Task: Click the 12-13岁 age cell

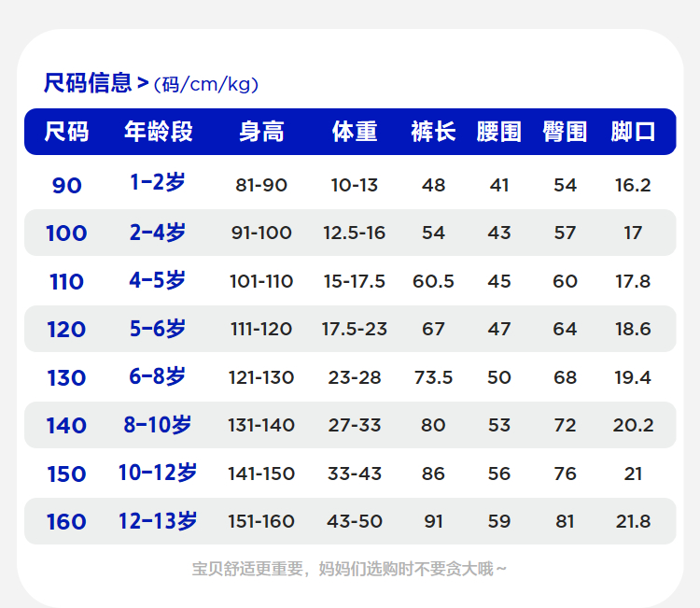Action: click(158, 521)
